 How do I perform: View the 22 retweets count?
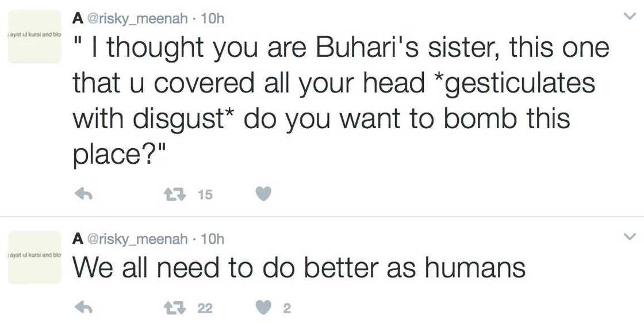pos(205,309)
